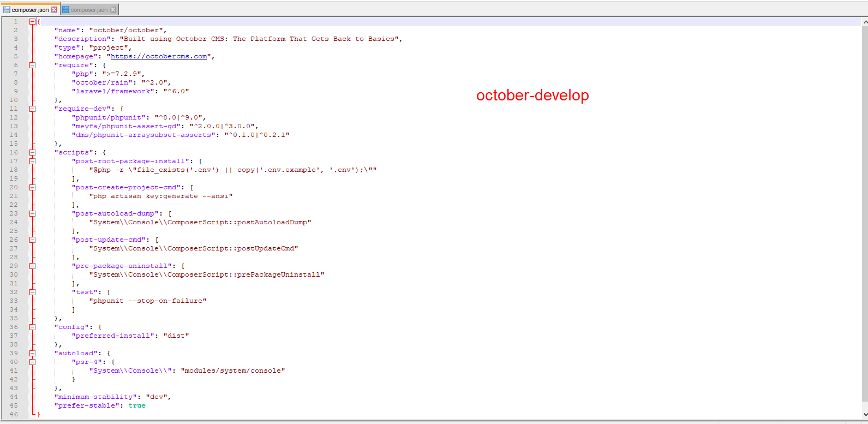The image size is (868, 424).
Task: Click the "@php -r" script command line
Action: pyautogui.click(x=233, y=170)
